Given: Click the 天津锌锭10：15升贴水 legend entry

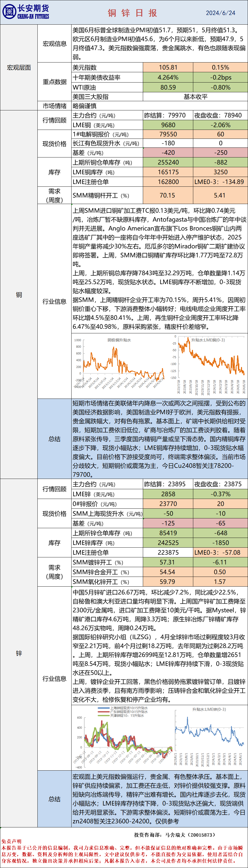Looking at the screenshot, I should [121, 715].
